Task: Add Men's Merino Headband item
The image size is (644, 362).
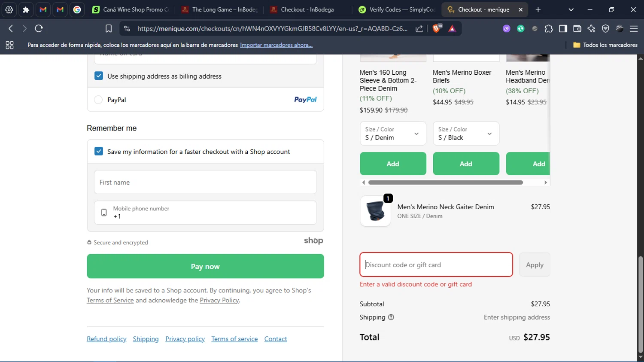Action: tap(528, 164)
